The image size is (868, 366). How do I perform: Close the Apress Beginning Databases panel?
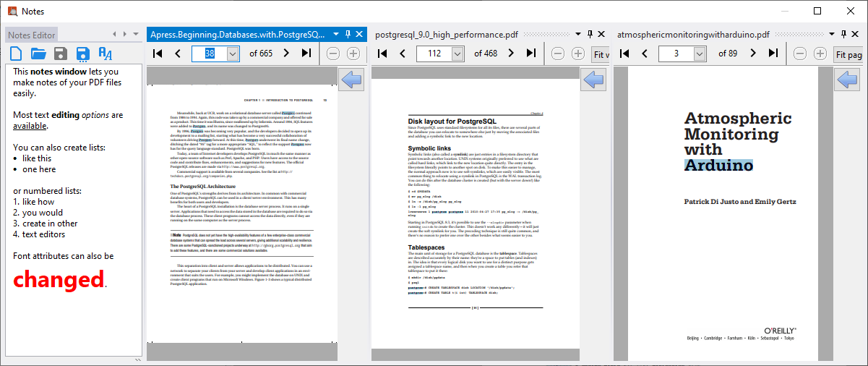tap(359, 34)
